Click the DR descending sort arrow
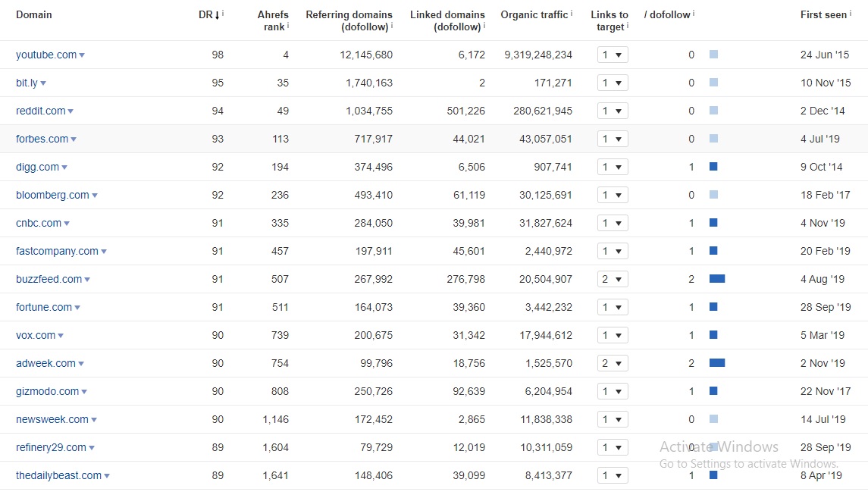Viewport: 868px width, 495px height. coord(217,15)
